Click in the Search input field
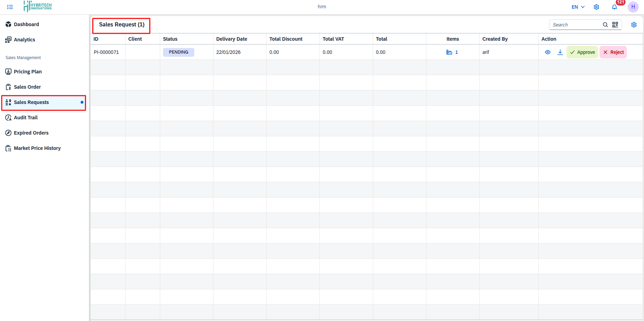Viewport: 644px width, 321px height. click(575, 25)
